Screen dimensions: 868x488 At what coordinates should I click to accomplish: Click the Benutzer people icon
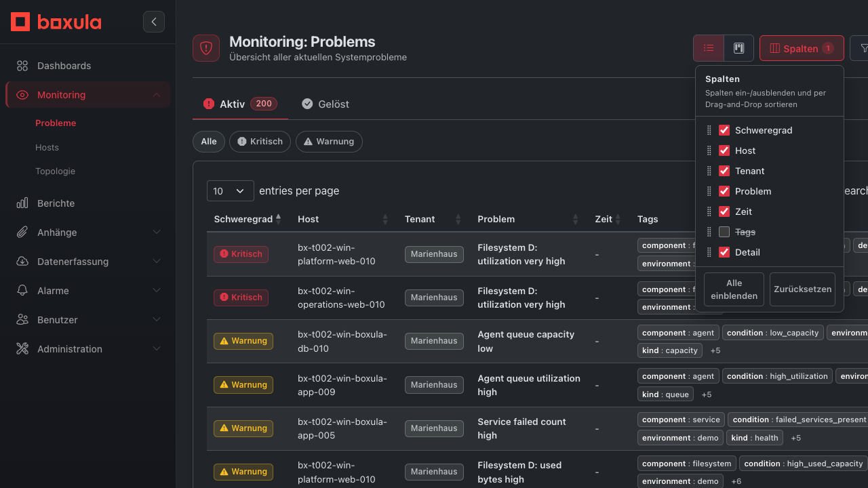click(22, 320)
